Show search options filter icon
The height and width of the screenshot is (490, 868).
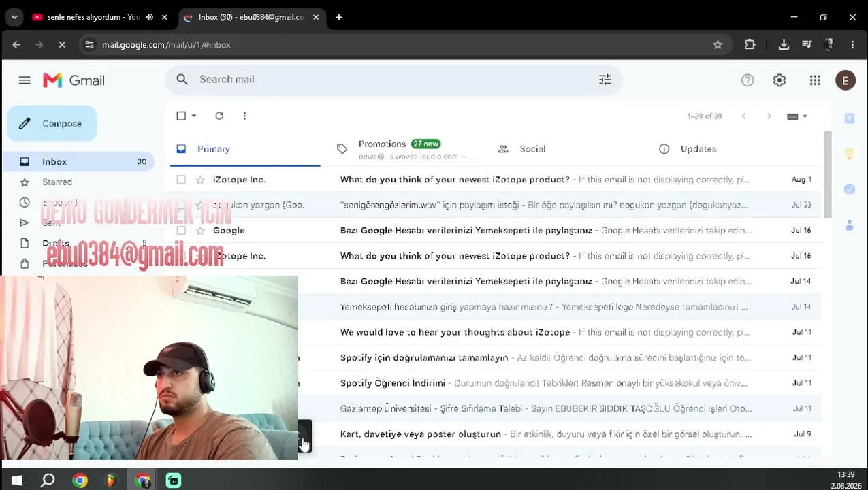point(605,80)
